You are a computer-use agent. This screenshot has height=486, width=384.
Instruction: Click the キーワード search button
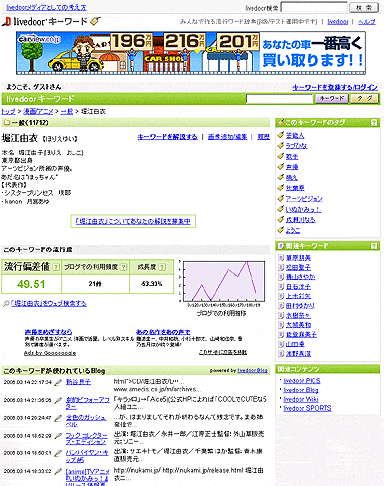(331, 99)
